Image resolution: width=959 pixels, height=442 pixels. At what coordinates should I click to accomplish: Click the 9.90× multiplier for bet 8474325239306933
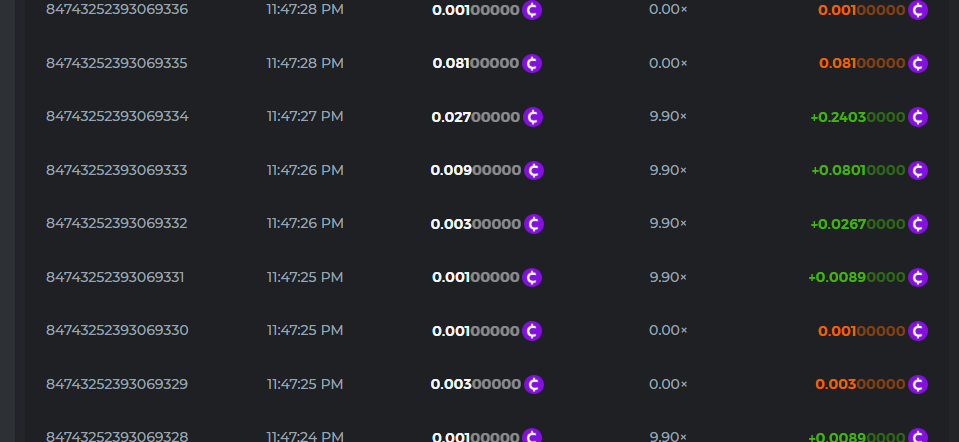pyautogui.click(x=668, y=170)
